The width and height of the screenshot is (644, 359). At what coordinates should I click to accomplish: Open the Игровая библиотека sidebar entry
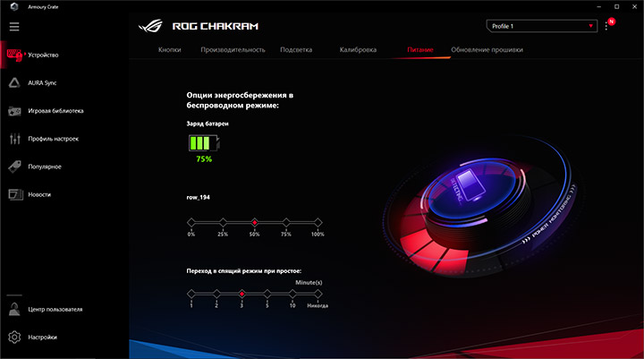tap(55, 111)
